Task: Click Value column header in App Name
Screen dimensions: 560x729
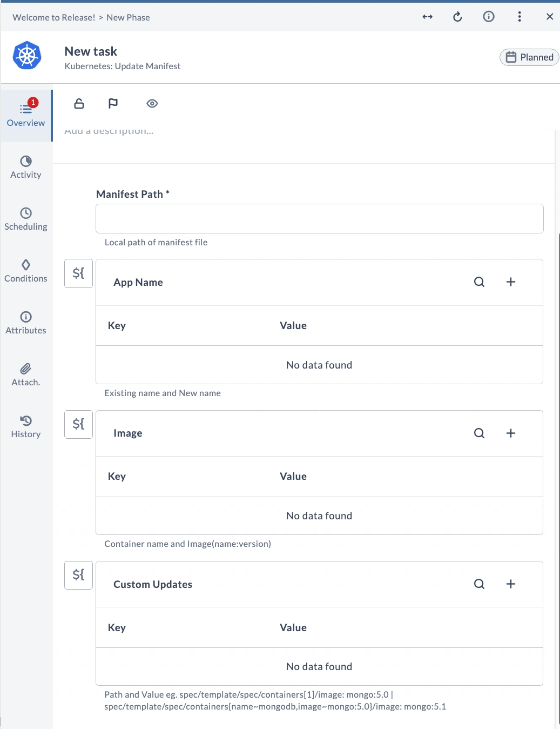Action: click(x=293, y=326)
